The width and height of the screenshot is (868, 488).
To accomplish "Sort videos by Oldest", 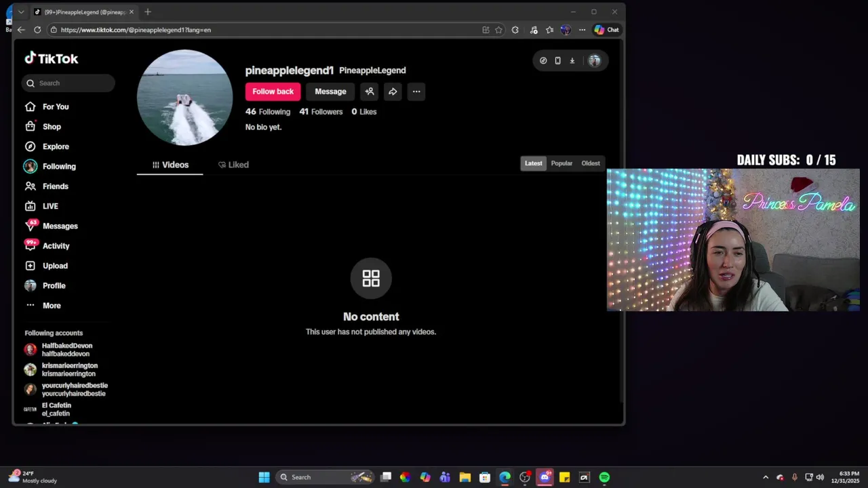I will [x=591, y=163].
